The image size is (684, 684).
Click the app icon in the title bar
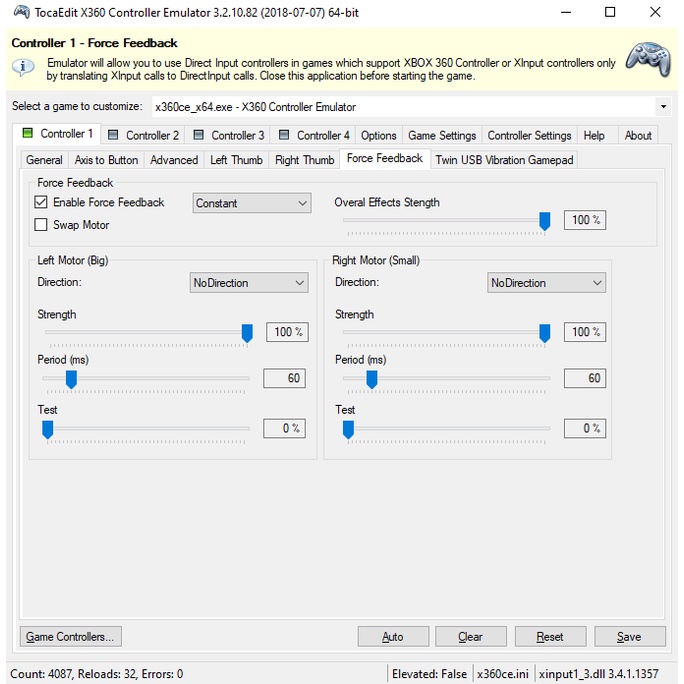click(19, 13)
